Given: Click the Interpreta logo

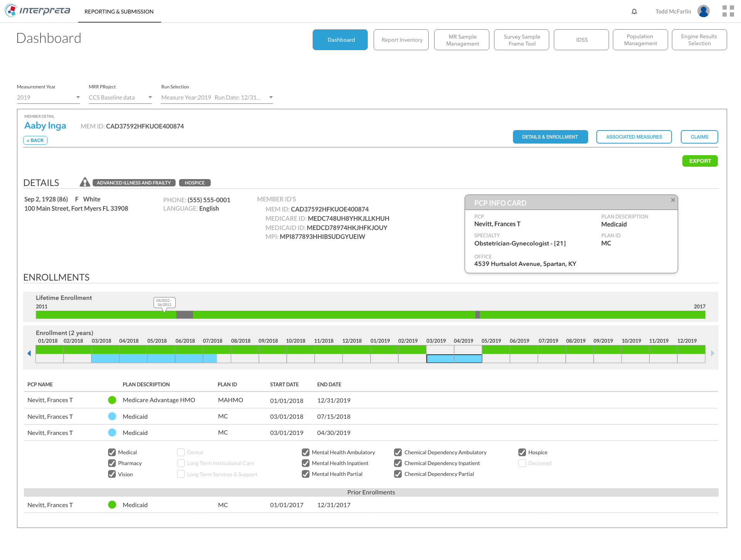Looking at the screenshot, I should 38,10.
